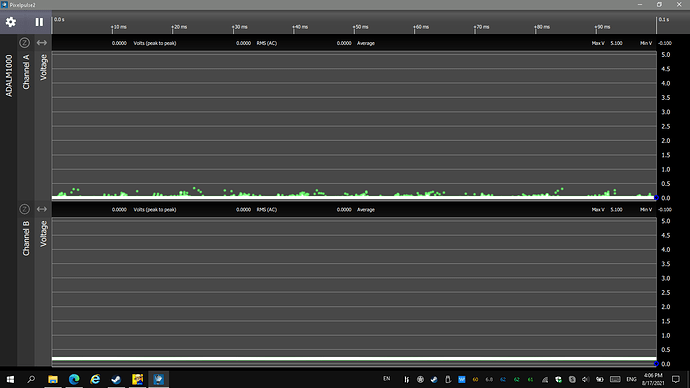Edit Channel A Max V value 5.100
Screen dimensions: 690x388
tap(616, 43)
